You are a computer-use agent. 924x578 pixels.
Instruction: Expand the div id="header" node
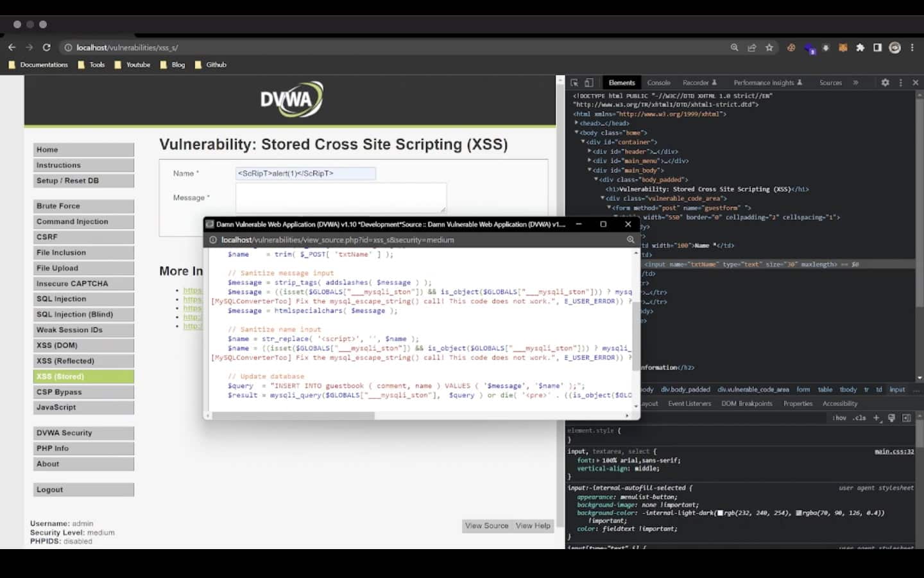tap(588, 151)
